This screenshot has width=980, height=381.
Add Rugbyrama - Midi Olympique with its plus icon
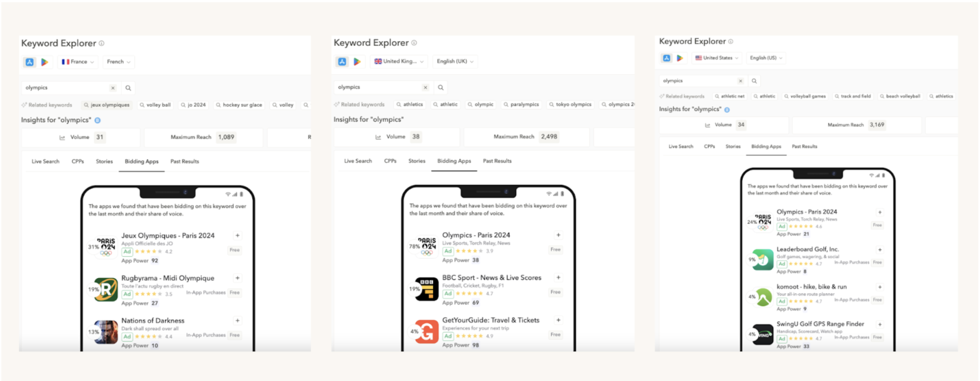click(237, 278)
